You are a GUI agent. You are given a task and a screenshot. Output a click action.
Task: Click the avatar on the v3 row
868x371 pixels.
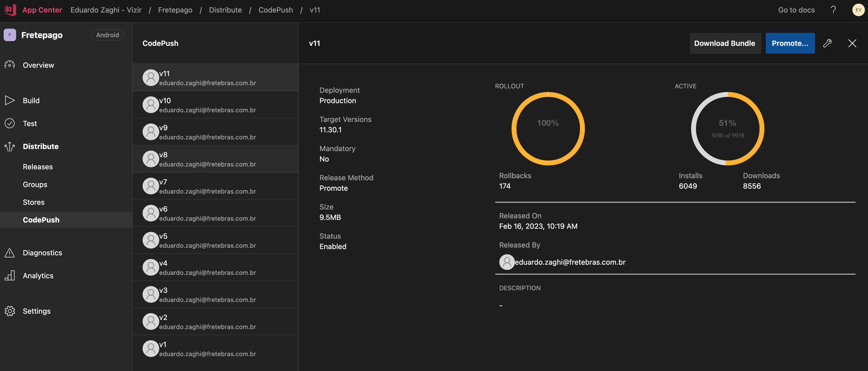tap(151, 294)
